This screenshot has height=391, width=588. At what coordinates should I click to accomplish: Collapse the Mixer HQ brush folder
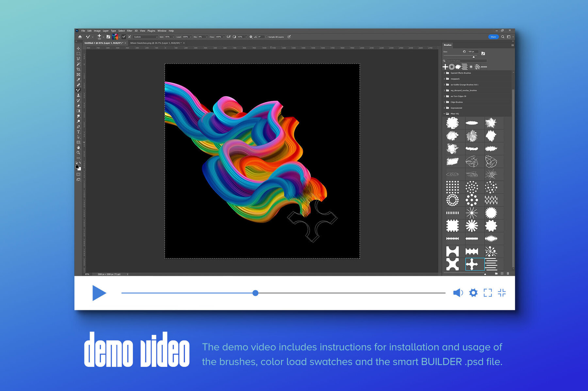point(444,113)
